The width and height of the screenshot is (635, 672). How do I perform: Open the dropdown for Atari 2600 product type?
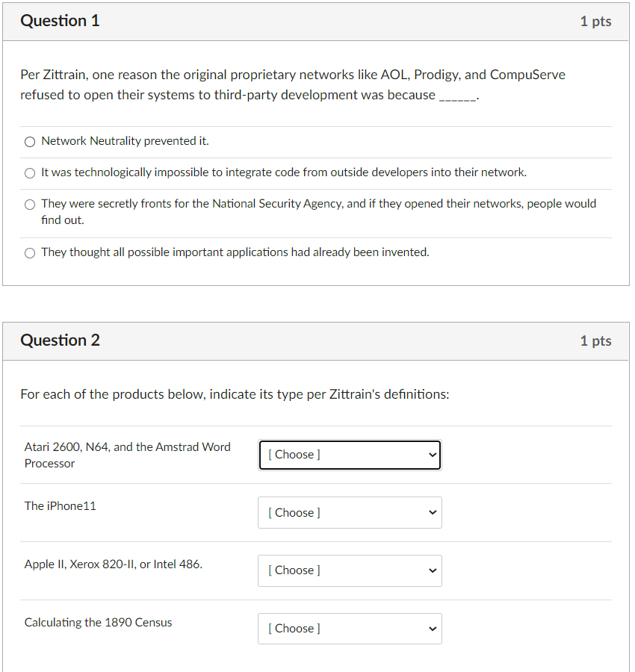350,455
